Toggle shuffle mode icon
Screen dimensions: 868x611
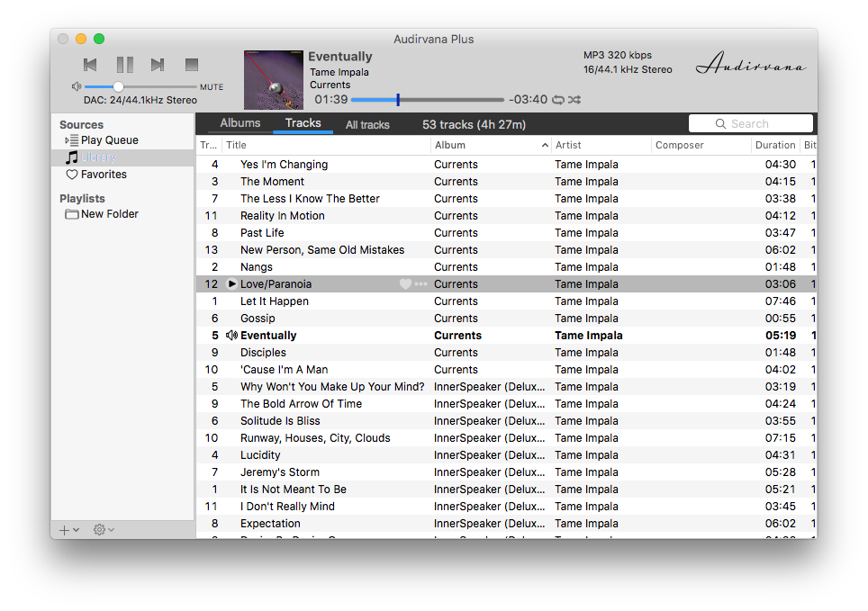(x=574, y=100)
